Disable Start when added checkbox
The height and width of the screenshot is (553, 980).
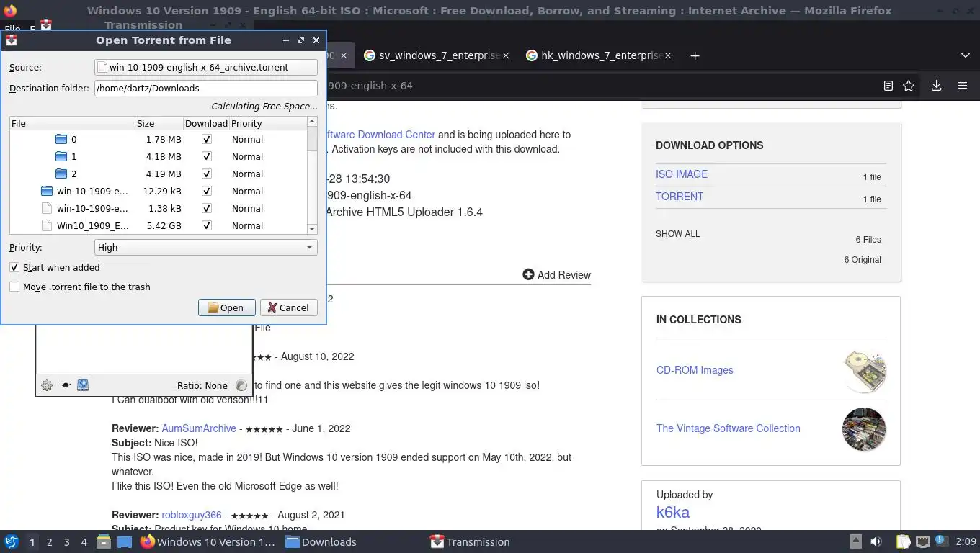tap(14, 267)
